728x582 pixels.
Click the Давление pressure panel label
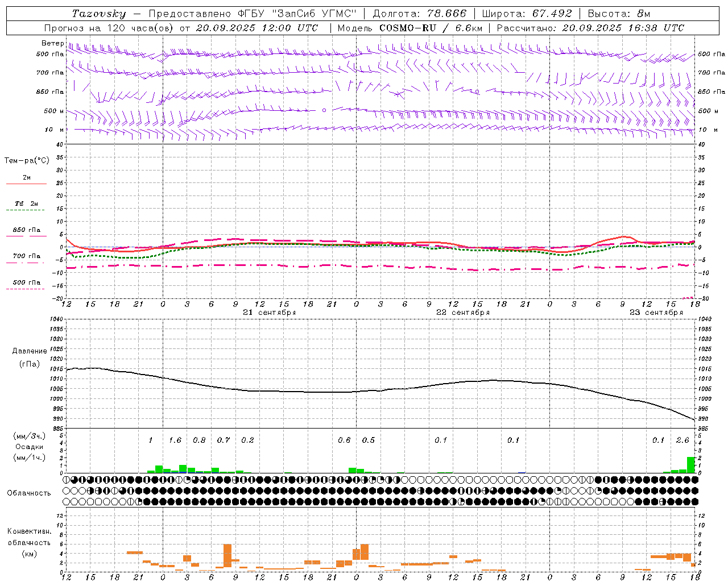point(30,351)
